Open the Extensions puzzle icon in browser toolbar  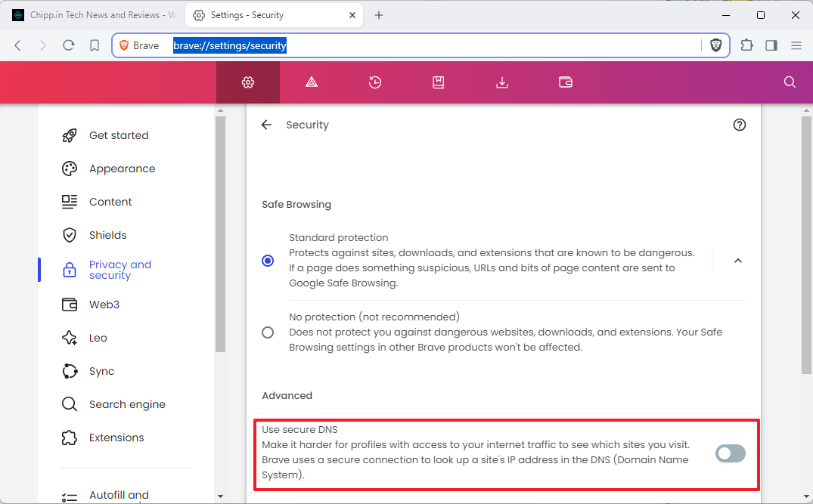click(746, 45)
